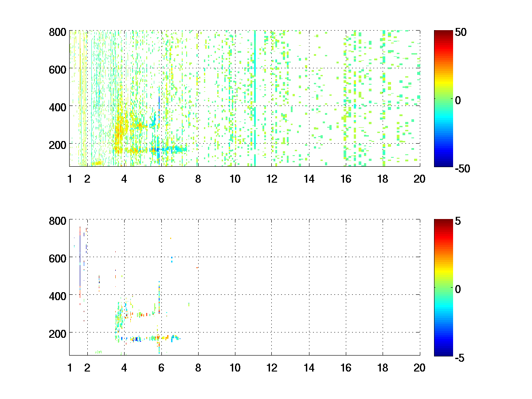Click x-axis label '12' under upper plot
Viewport: 532px width, 399px height.
pyautogui.click(x=272, y=179)
